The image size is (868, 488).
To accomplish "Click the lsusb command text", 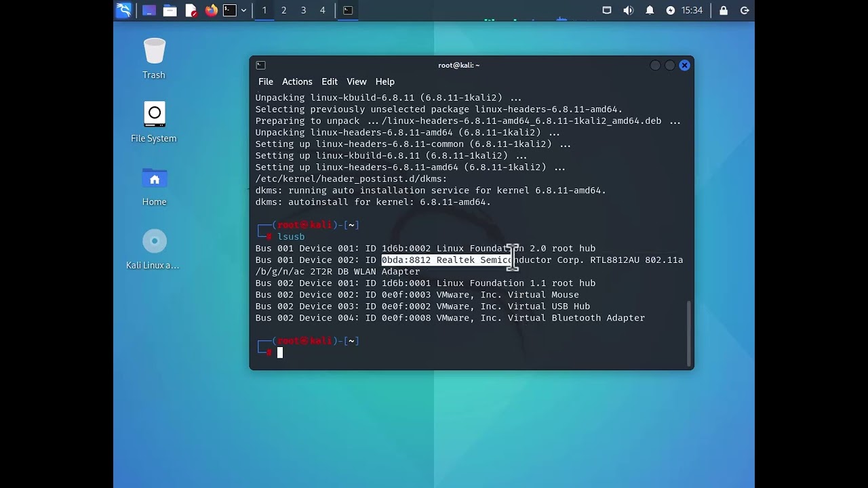I will [291, 237].
